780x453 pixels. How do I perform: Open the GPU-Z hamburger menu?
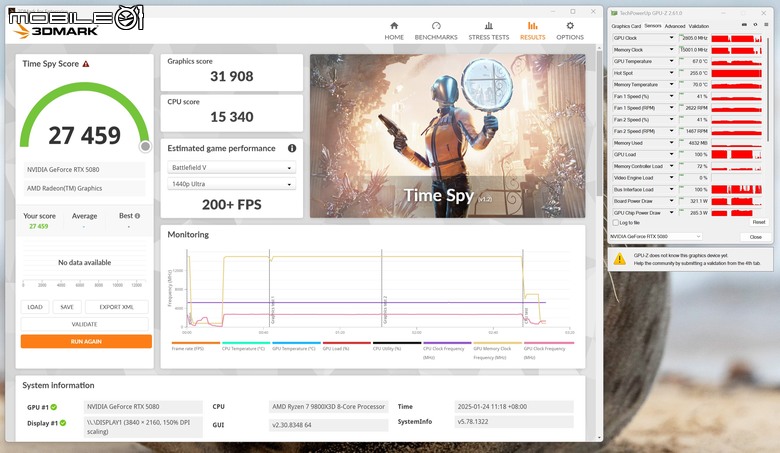[x=766, y=25]
